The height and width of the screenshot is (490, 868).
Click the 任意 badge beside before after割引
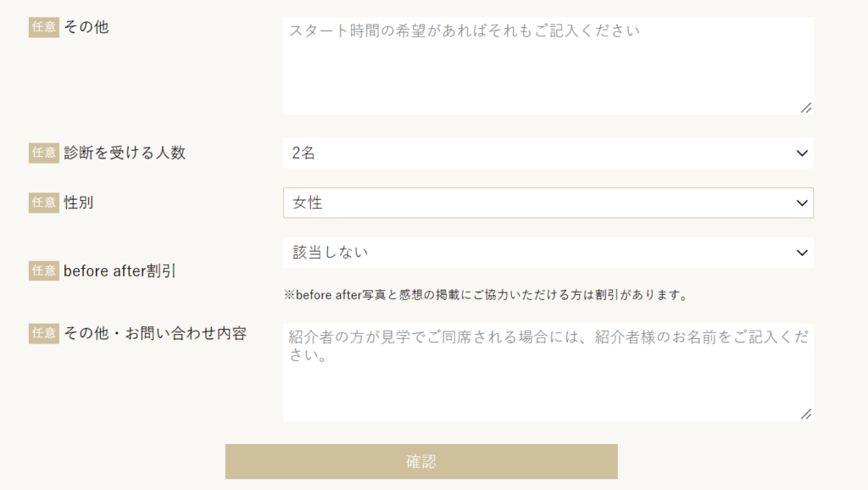[44, 271]
